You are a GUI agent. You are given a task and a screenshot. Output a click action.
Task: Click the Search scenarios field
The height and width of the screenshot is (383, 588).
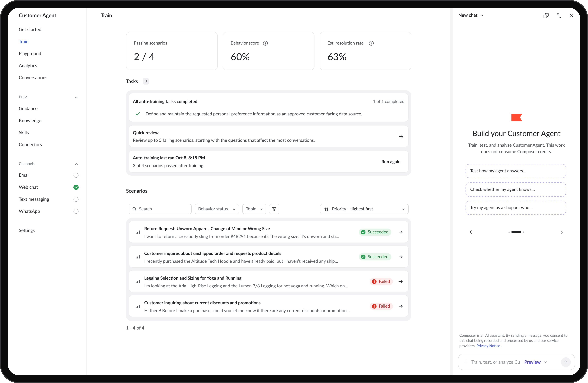click(160, 209)
